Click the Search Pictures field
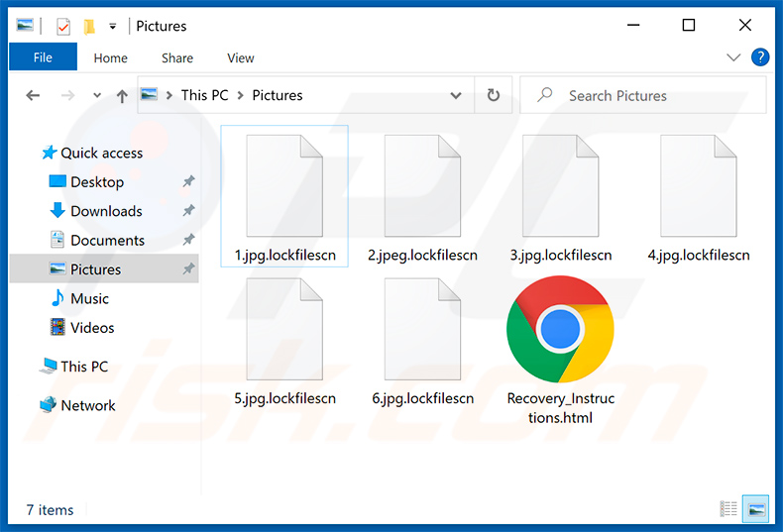 643,95
